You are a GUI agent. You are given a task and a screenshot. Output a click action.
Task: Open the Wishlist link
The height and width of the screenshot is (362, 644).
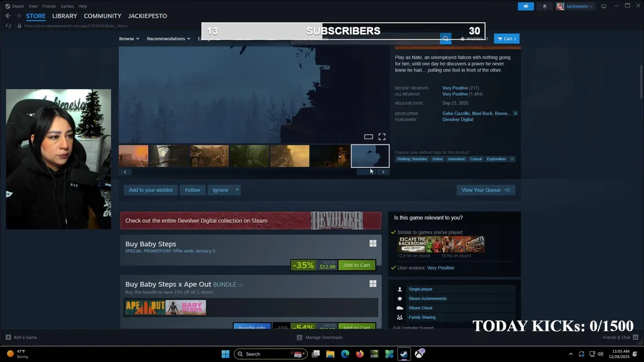pyautogui.click(x=474, y=39)
